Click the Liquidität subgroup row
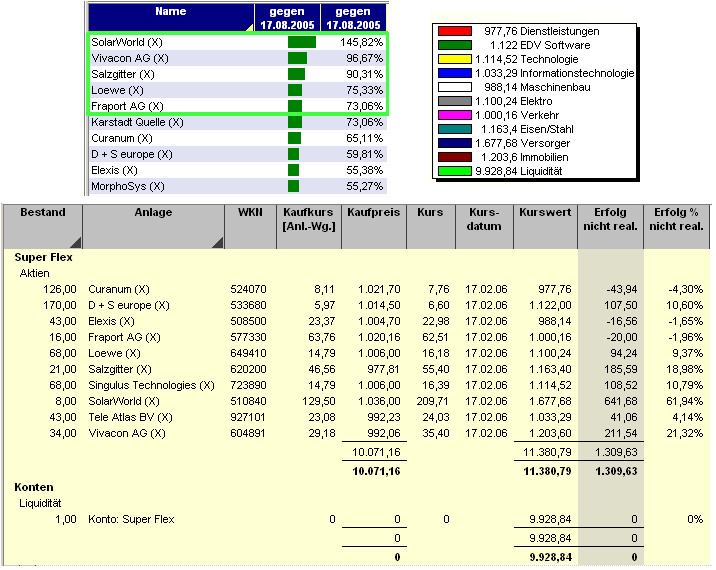The height and width of the screenshot is (570, 716). coord(40,503)
